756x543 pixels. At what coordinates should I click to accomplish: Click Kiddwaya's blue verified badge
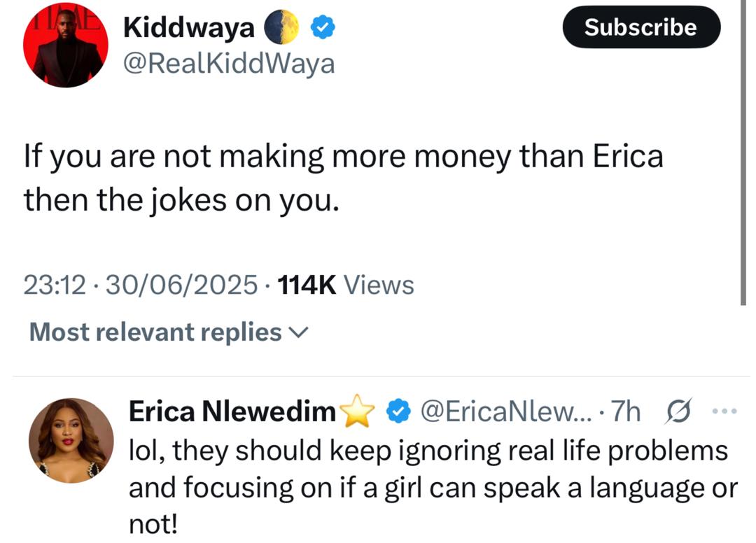[323, 28]
